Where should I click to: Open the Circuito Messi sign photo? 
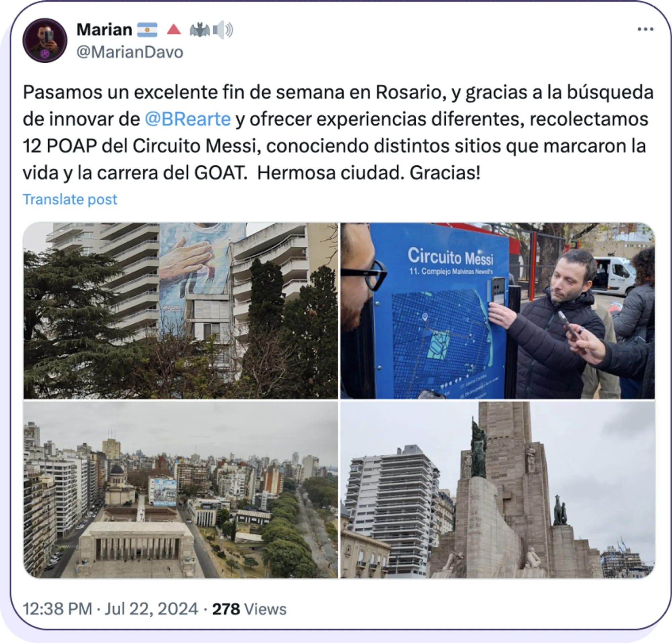click(498, 311)
